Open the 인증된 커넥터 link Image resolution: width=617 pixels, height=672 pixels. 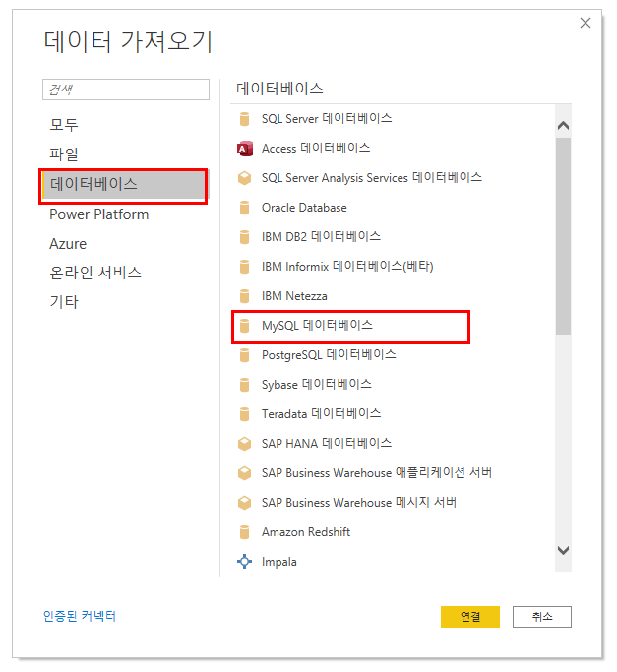click(80, 616)
